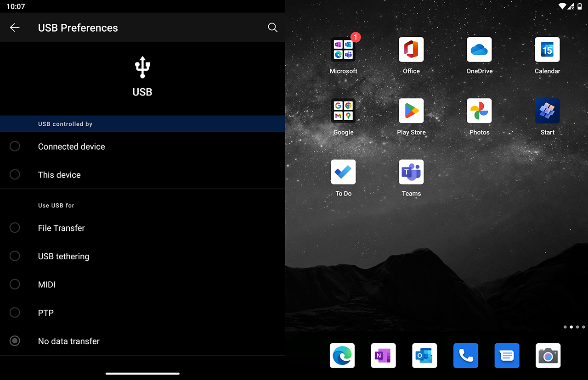Open the Microsoft apps folder

point(343,50)
